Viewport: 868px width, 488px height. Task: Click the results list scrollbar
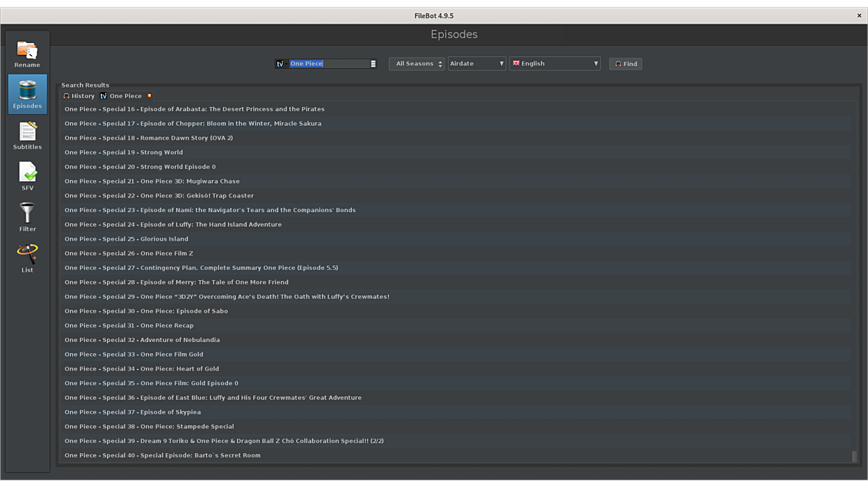[x=853, y=455]
